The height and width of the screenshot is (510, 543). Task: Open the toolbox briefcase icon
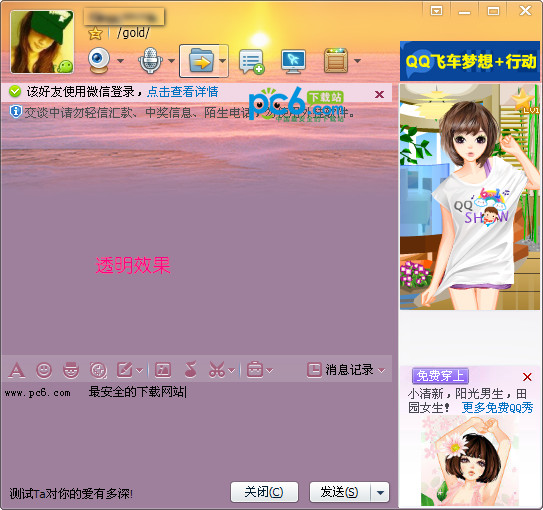pyautogui.click(x=255, y=370)
